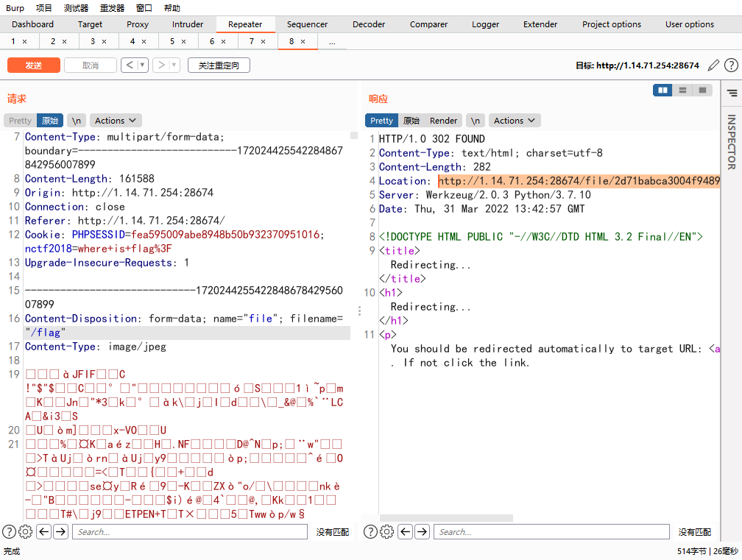Switch to the Comparer tab
This screenshot has height=560, width=742.
pos(428,24)
